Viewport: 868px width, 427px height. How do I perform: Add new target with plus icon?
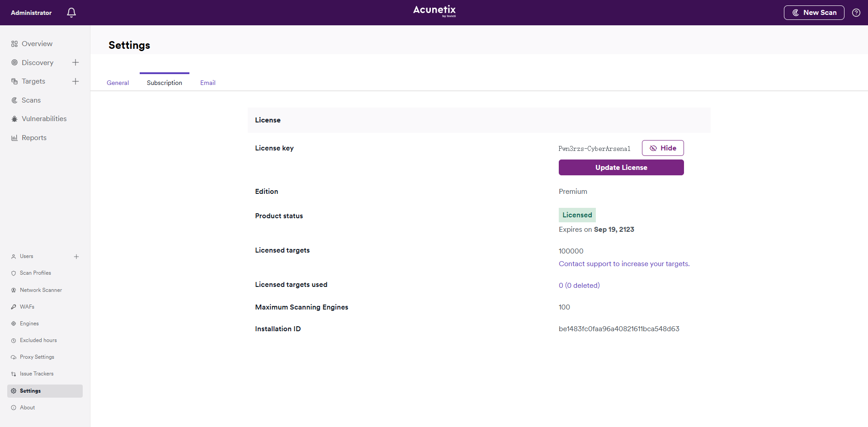tap(75, 81)
